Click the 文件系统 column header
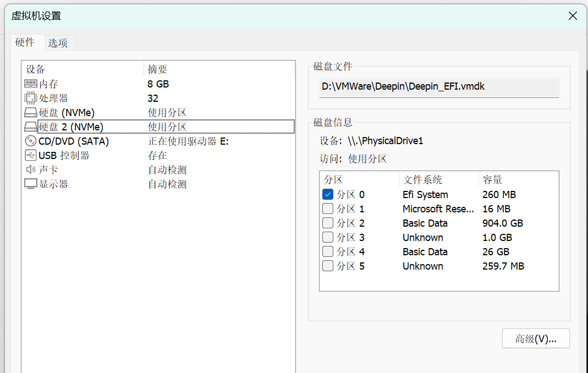This screenshot has width=588, height=373. pyautogui.click(x=439, y=180)
